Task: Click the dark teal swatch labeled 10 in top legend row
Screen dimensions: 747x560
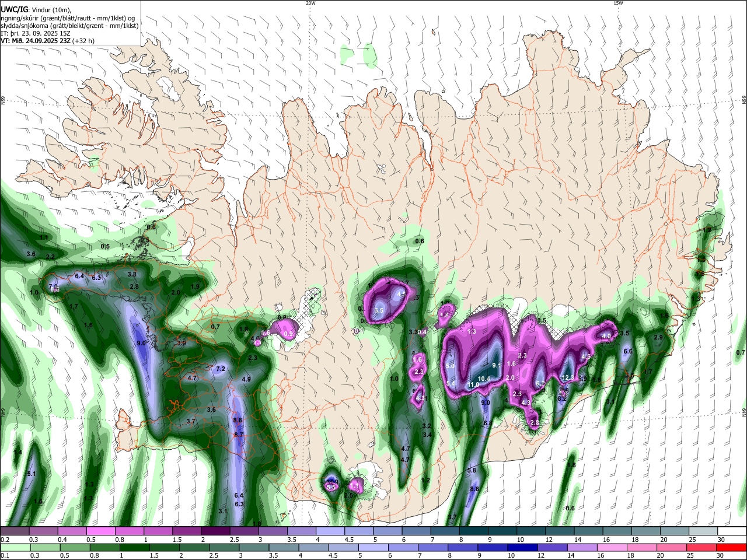Action: pyautogui.click(x=530, y=531)
